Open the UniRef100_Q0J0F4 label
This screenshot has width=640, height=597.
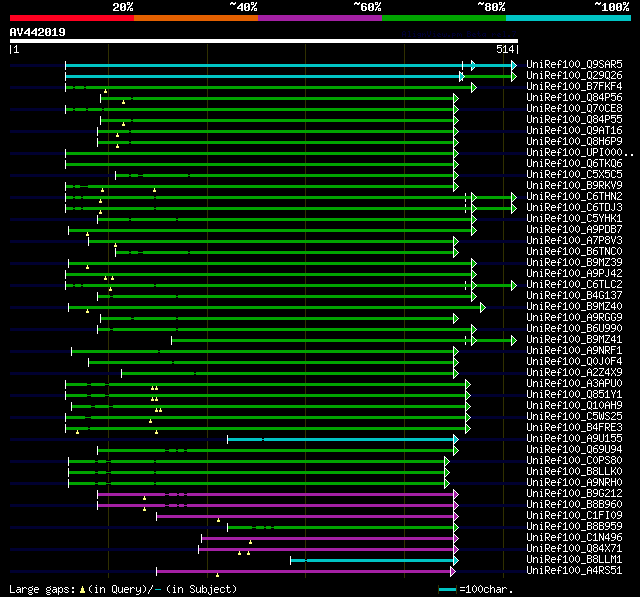(574, 362)
